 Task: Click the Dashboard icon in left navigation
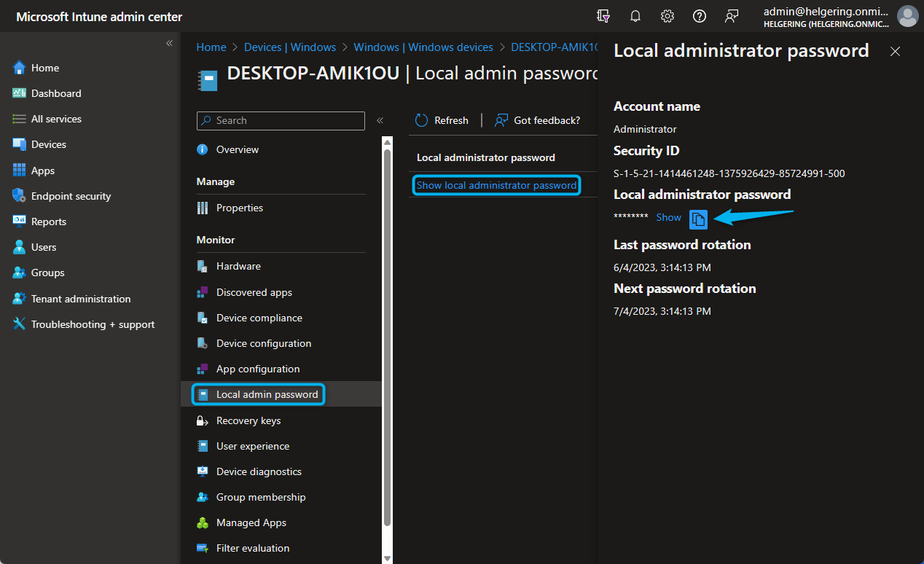coord(20,93)
